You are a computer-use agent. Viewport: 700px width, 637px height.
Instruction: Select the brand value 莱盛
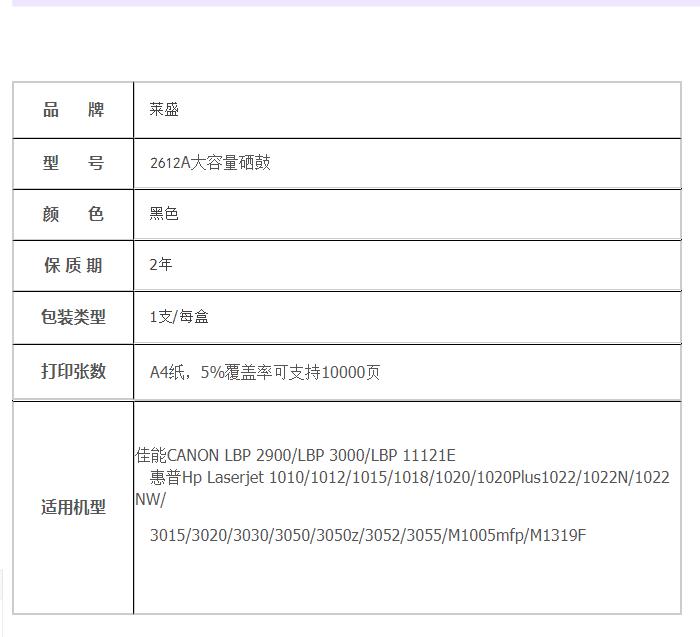(x=164, y=109)
